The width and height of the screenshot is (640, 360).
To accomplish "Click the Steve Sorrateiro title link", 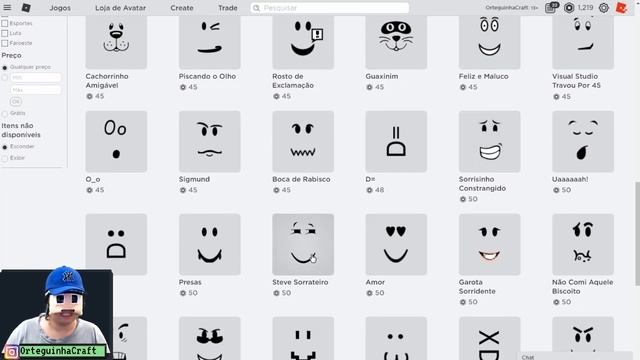I will [x=300, y=282].
